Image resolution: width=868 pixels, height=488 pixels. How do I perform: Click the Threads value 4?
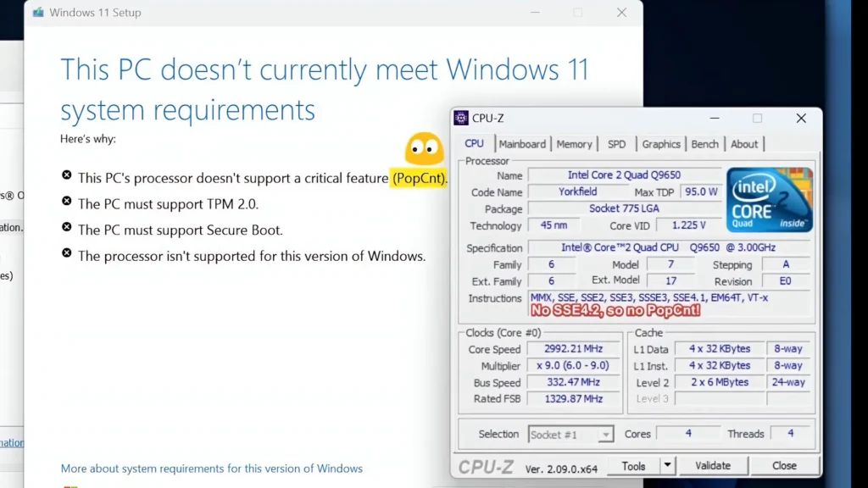click(x=791, y=433)
